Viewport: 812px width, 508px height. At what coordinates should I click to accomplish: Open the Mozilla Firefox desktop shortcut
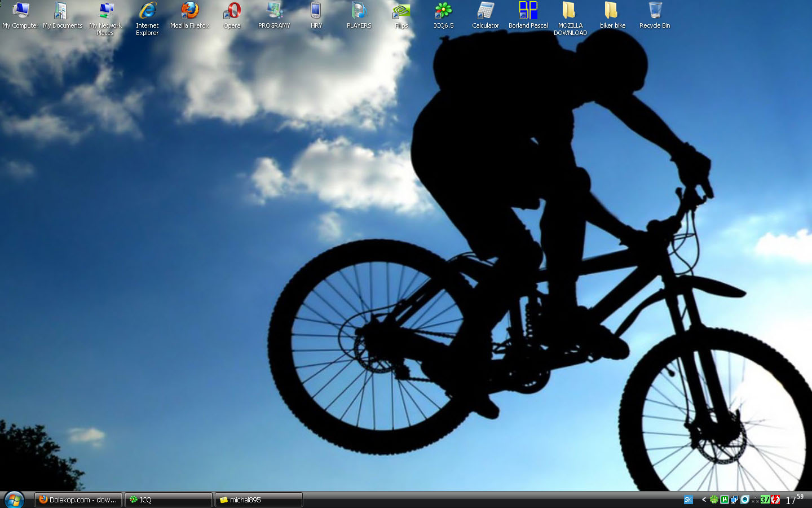point(189,11)
